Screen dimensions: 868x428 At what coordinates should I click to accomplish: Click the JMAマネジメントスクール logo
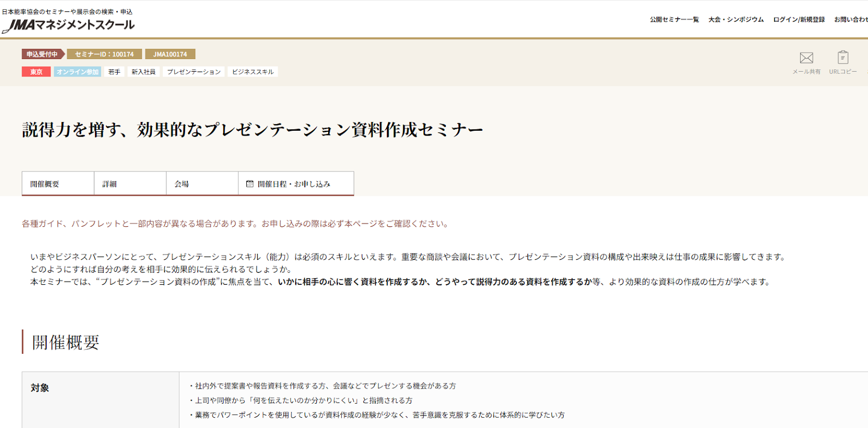(x=68, y=25)
